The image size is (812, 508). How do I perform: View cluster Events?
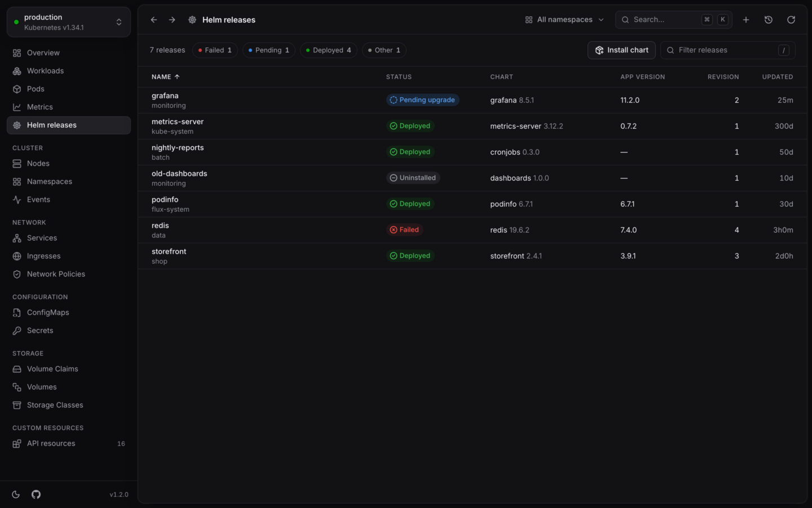(69, 200)
